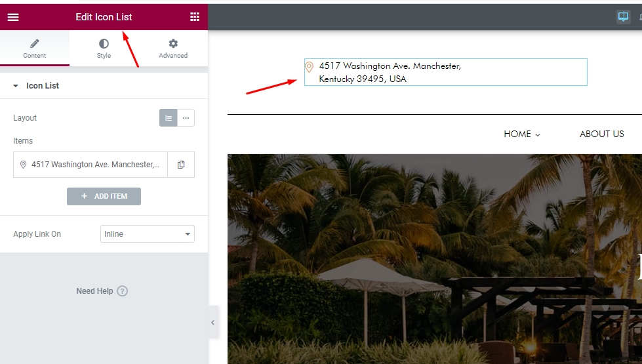Collapse the Icon List section
This screenshot has height=364, width=642.
click(x=16, y=86)
